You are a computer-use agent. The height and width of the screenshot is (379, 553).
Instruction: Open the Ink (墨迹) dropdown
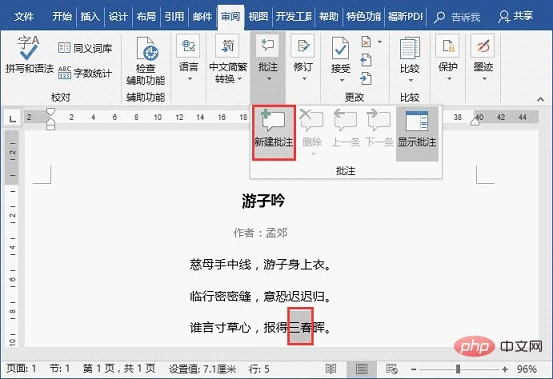(483, 58)
